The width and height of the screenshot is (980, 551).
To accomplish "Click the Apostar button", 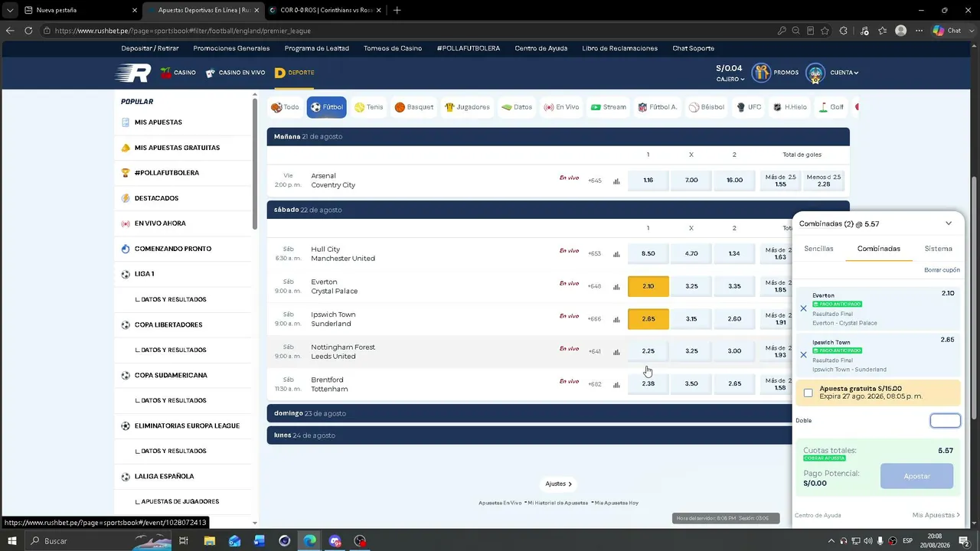I will [x=917, y=476].
